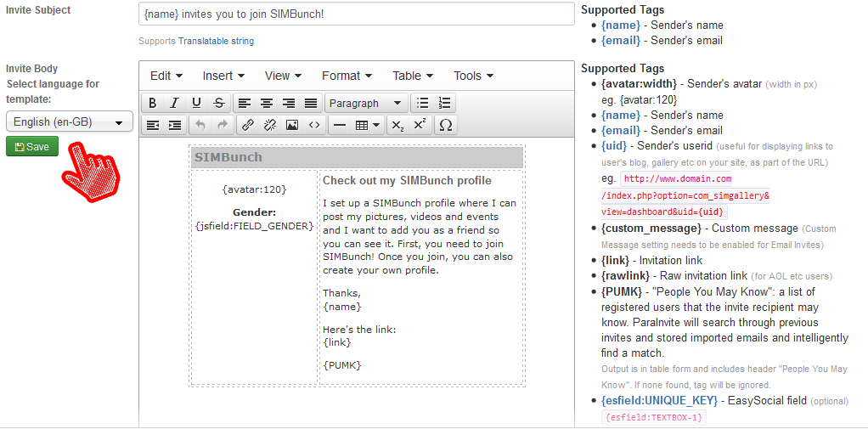Insert a numbered list
Viewport: 868px width, 429px height.
tap(444, 103)
